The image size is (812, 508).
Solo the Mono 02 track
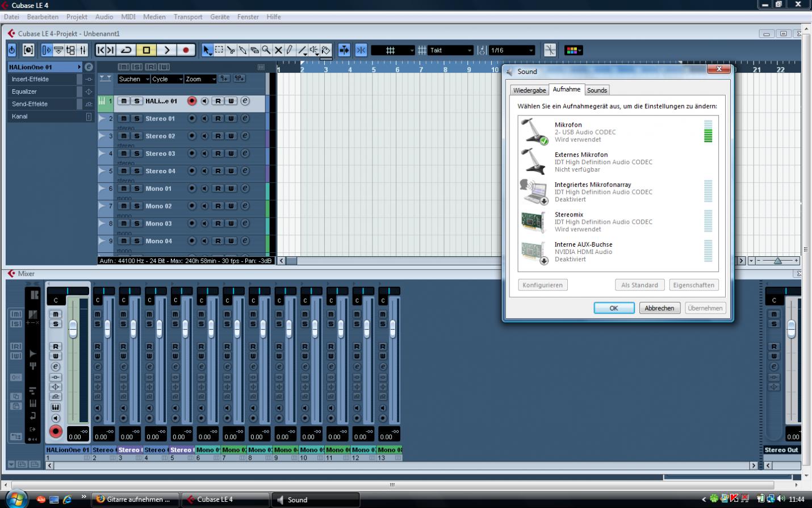[136, 206]
